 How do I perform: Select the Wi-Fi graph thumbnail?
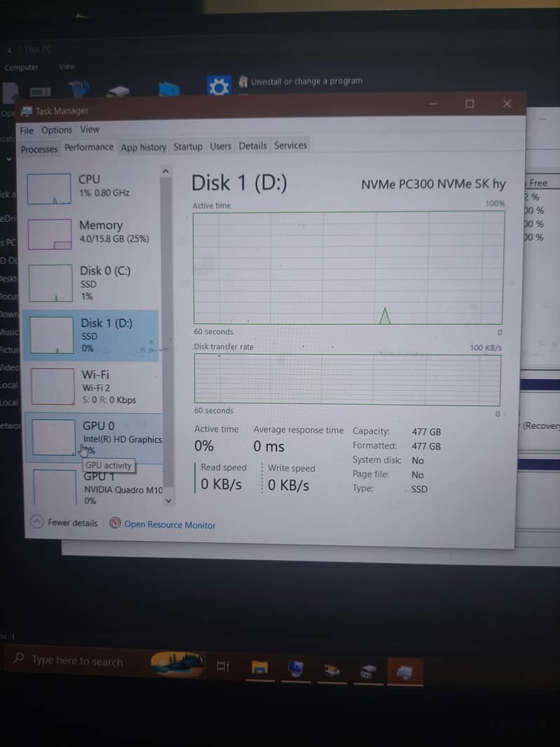click(53, 386)
